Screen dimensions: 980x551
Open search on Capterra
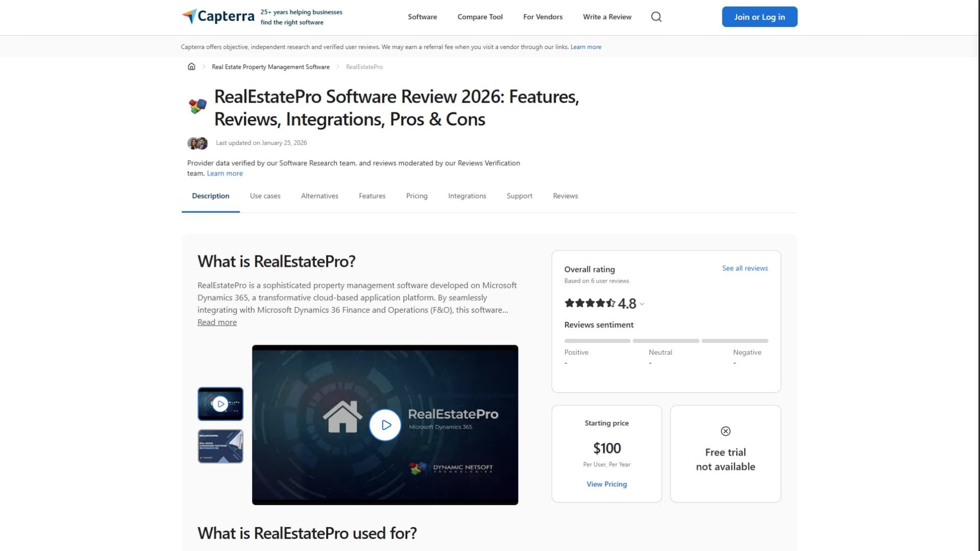tap(656, 16)
